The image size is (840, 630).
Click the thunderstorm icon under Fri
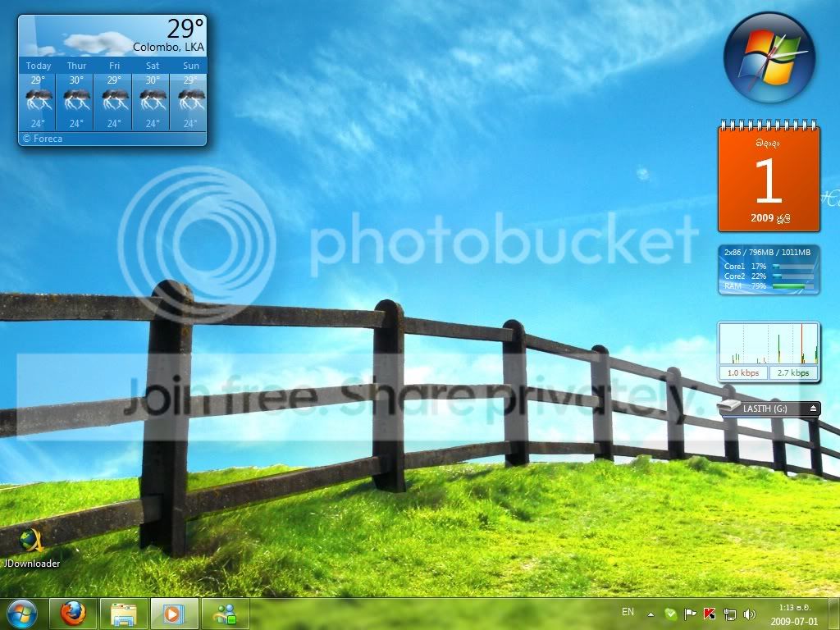point(115,100)
